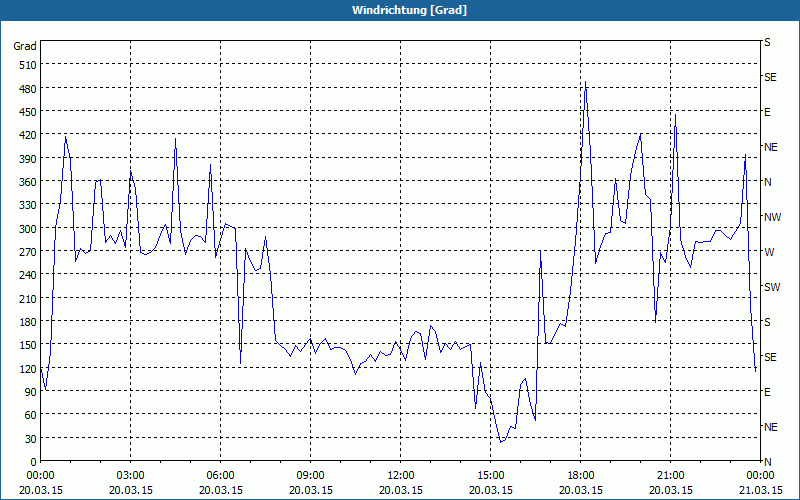Click the 300 y-axis value
Screen dimensions: 800x500
28,228
